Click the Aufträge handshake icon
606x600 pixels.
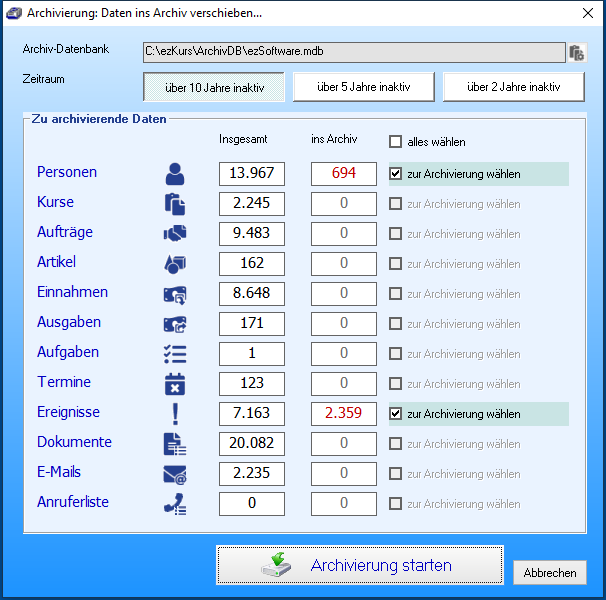pyautogui.click(x=175, y=234)
